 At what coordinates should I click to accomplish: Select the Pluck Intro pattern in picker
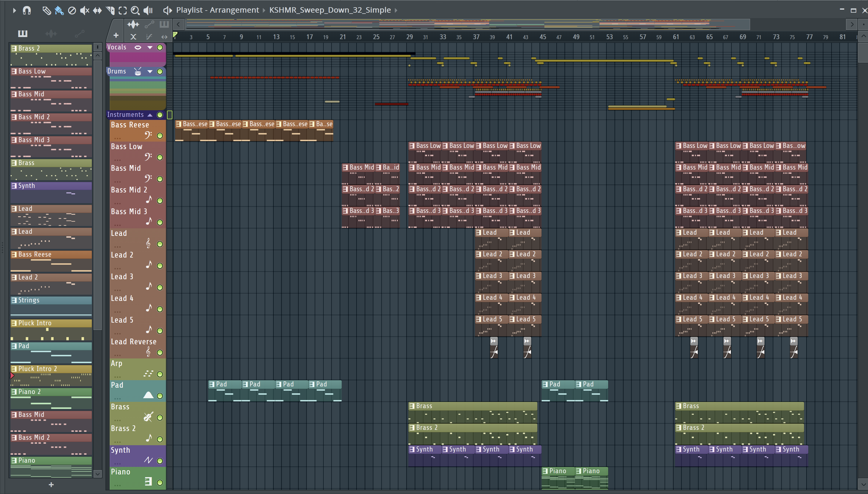click(51, 330)
